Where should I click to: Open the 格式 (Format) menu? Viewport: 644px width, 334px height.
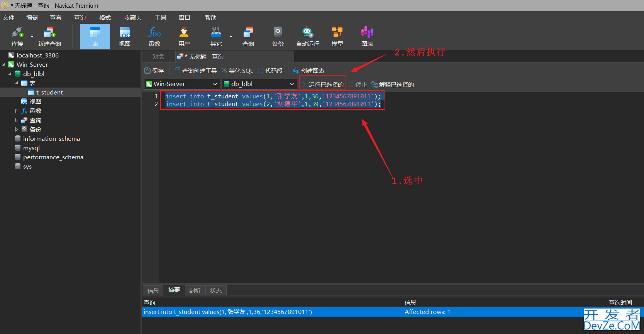pos(105,17)
